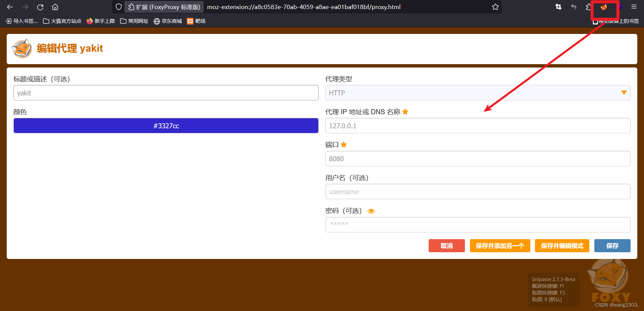Viewport: 644px width, 311px height.
Task: Click the title field containing yakit
Action: 166,93
